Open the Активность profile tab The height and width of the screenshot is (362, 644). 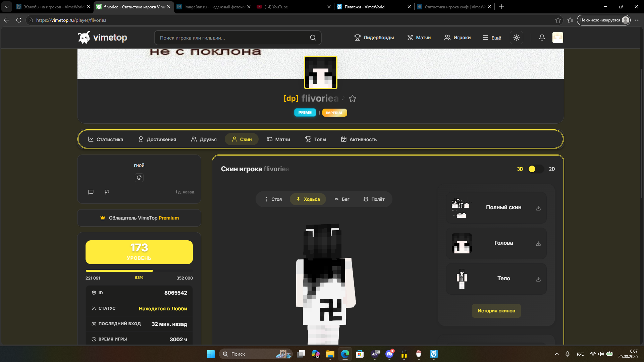(359, 139)
